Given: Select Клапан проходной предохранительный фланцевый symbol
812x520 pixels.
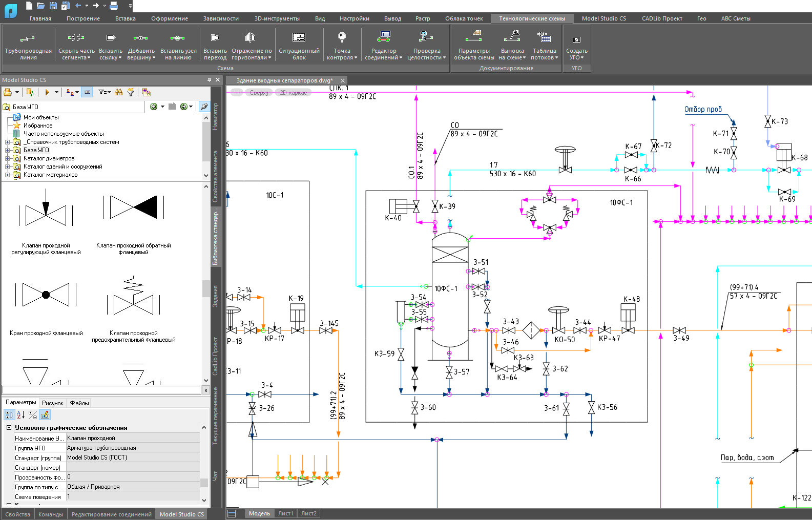Looking at the screenshot, I should pos(134,309).
